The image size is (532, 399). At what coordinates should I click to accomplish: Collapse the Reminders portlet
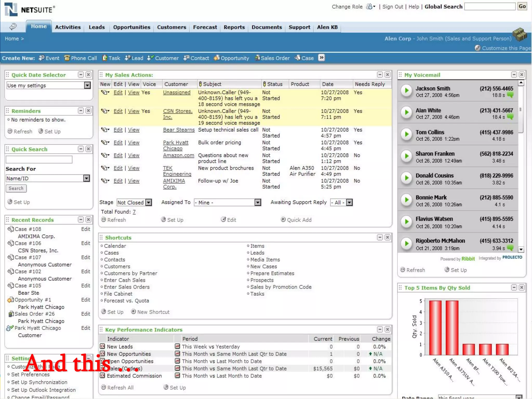pyautogui.click(x=81, y=111)
